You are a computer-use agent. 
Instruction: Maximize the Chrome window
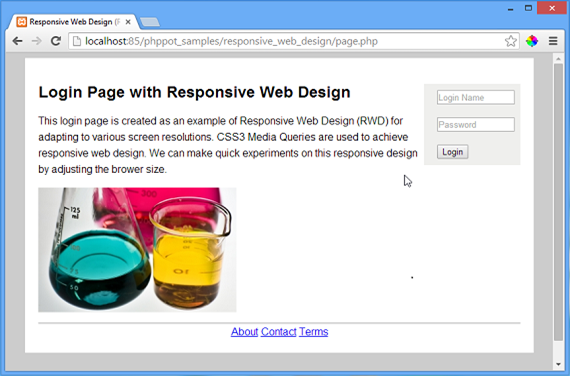[528, 8]
